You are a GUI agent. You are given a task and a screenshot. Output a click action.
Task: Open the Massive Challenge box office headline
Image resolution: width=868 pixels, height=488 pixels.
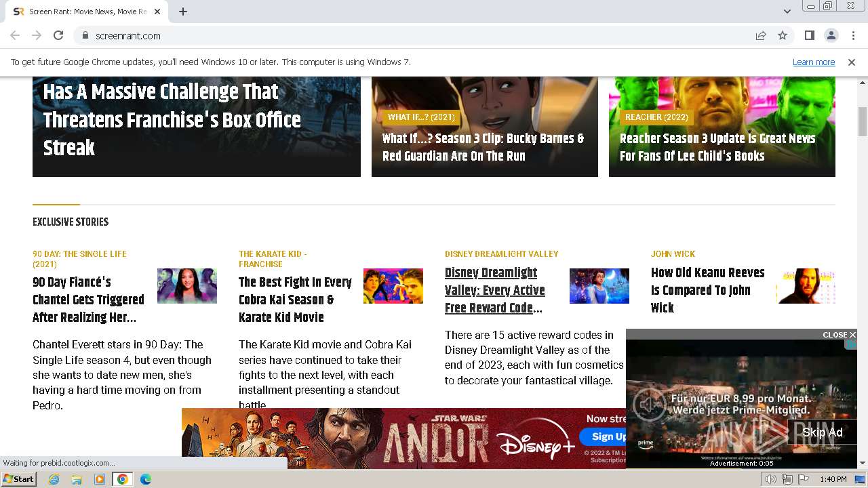[172, 119]
